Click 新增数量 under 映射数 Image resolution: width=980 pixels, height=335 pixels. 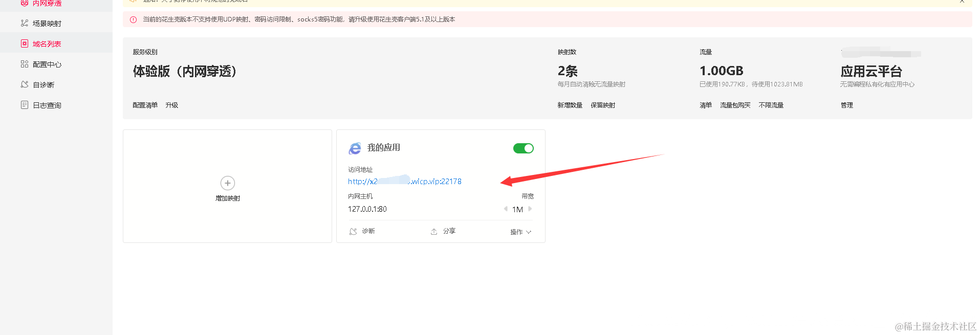(570, 105)
